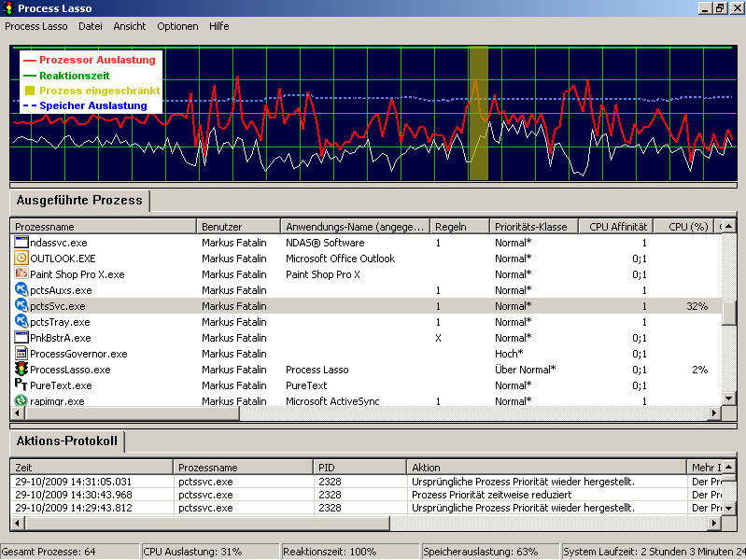The width and height of the screenshot is (746, 560).
Task: Open the Datei menu
Action: click(91, 26)
